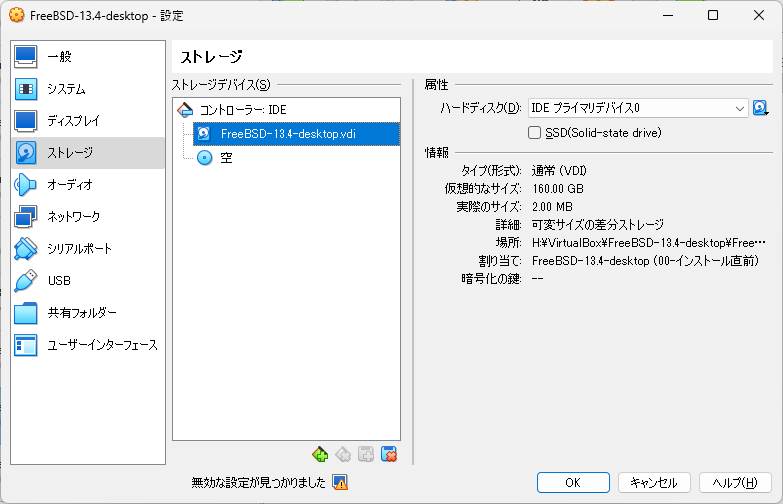Click the 可変サイズの差分ストレージ detail text
The height and width of the screenshot is (504, 783).
pos(598,225)
